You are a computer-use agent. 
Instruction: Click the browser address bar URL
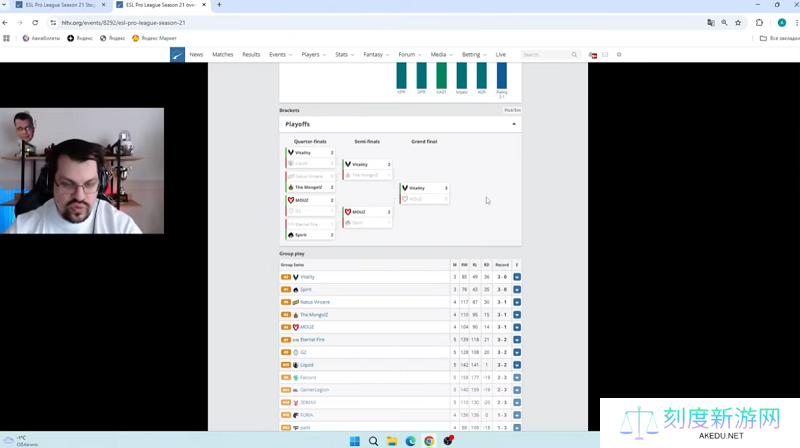click(x=123, y=23)
